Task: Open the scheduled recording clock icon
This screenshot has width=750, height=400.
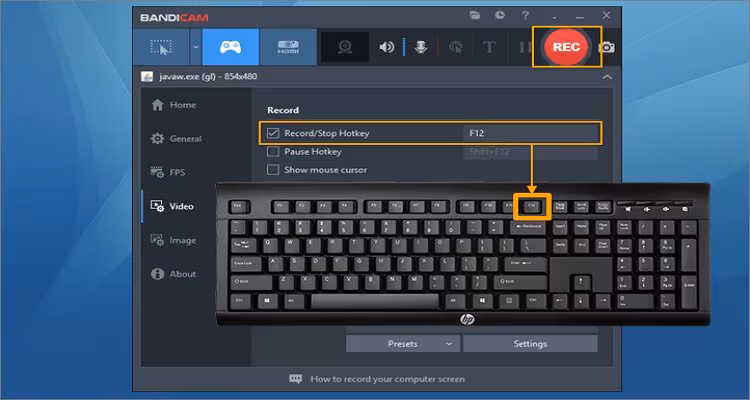Action: click(500, 15)
